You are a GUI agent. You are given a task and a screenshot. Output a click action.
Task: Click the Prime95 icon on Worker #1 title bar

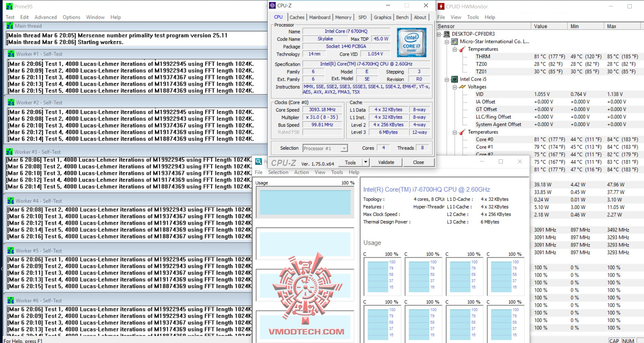click(10, 54)
